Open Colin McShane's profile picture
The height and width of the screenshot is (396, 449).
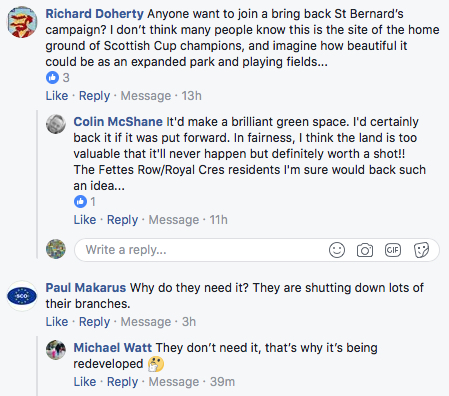(56, 124)
